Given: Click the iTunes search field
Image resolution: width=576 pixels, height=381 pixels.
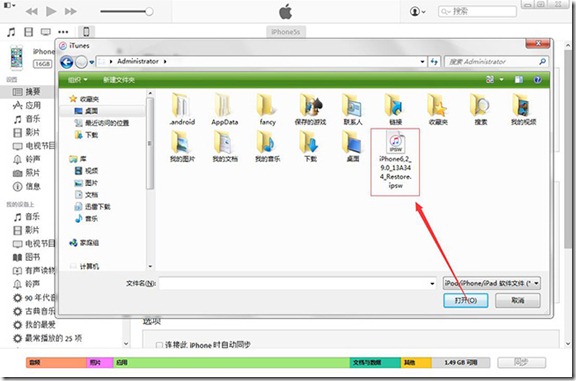Looking at the screenshot, I should [x=477, y=11].
